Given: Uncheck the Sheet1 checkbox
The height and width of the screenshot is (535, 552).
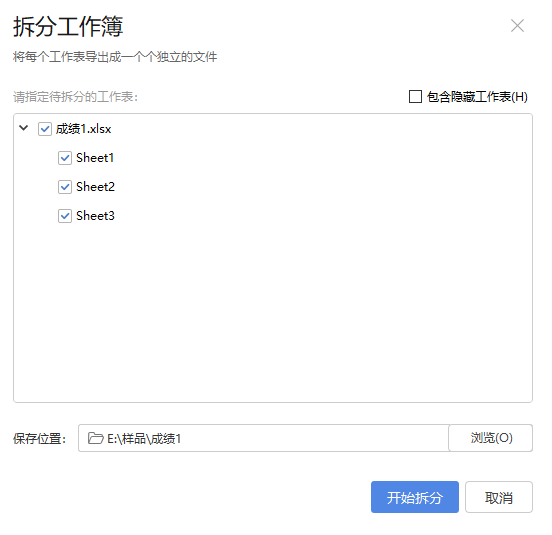Looking at the screenshot, I should 65,158.
